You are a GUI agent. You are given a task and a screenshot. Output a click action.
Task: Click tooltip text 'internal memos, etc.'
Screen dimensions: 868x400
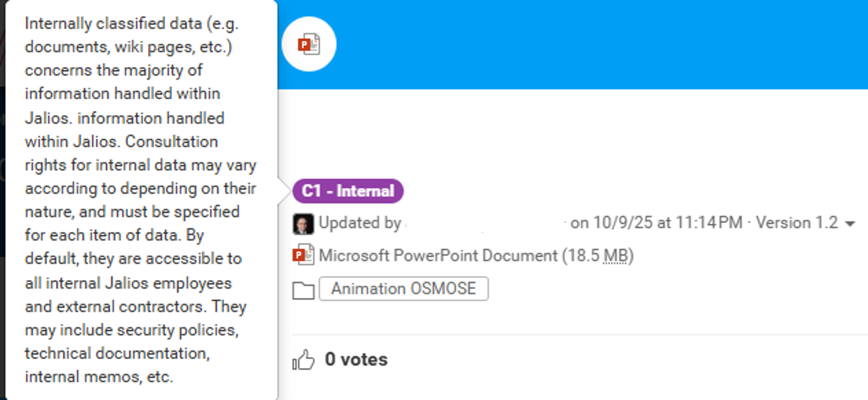[x=99, y=377]
